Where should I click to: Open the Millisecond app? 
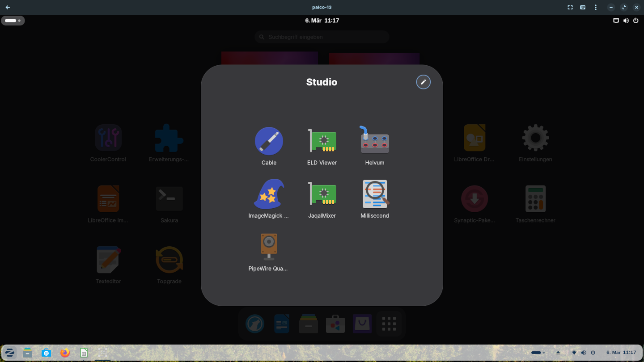375,194
